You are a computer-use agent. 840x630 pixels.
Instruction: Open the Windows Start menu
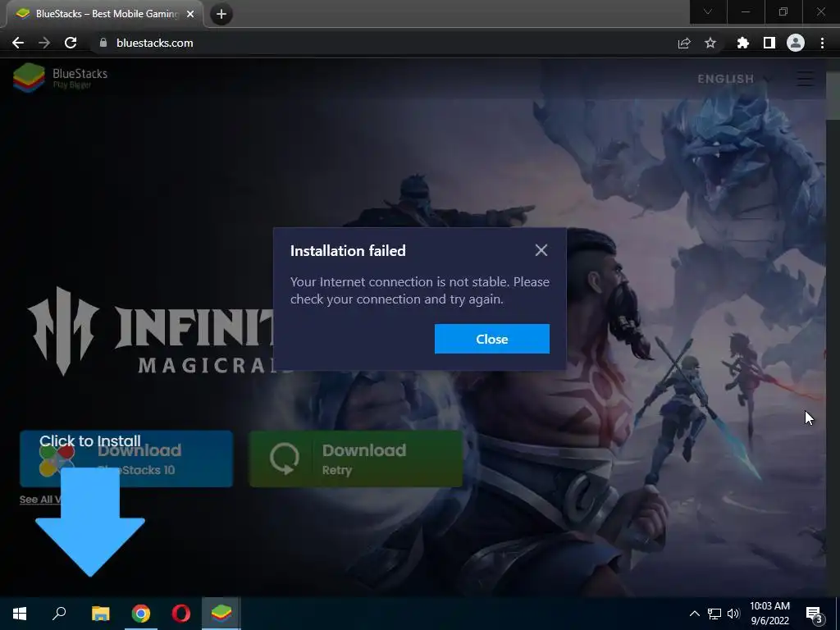click(x=20, y=614)
